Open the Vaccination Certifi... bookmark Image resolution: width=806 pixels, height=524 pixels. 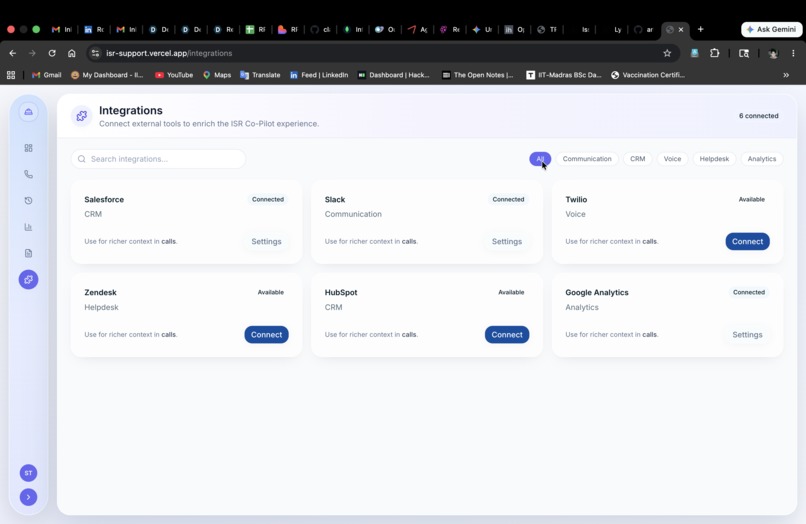[648, 75]
